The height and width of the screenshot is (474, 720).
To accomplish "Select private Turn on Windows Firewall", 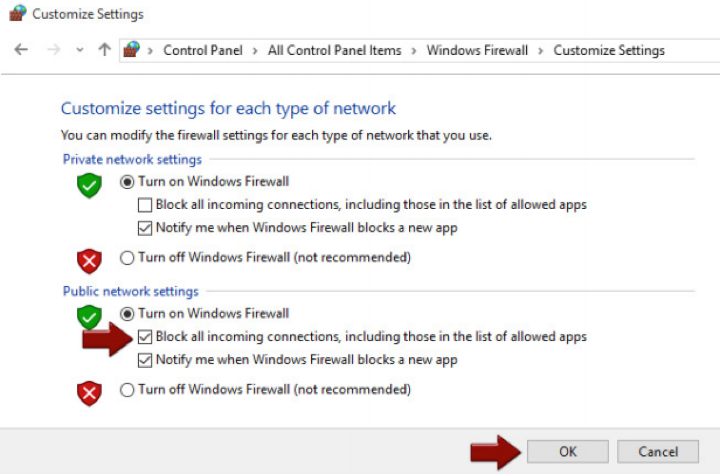I will pyautogui.click(x=127, y=181).
